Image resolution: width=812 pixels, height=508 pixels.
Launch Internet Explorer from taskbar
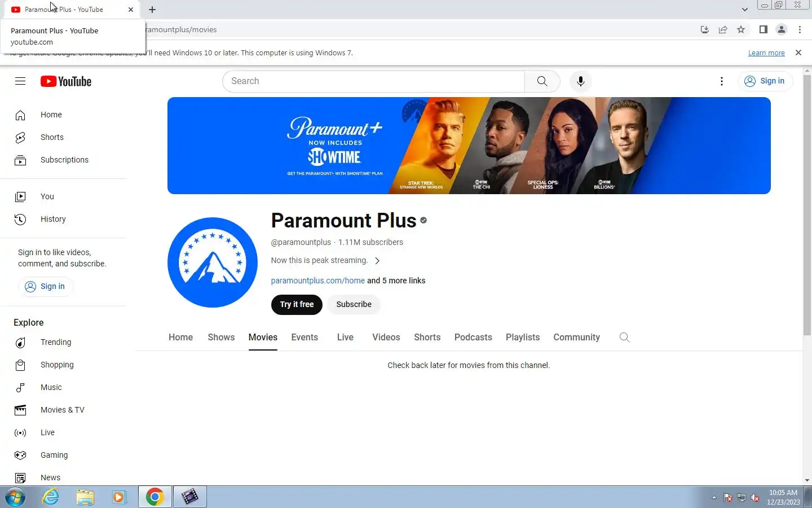[51, 497]
